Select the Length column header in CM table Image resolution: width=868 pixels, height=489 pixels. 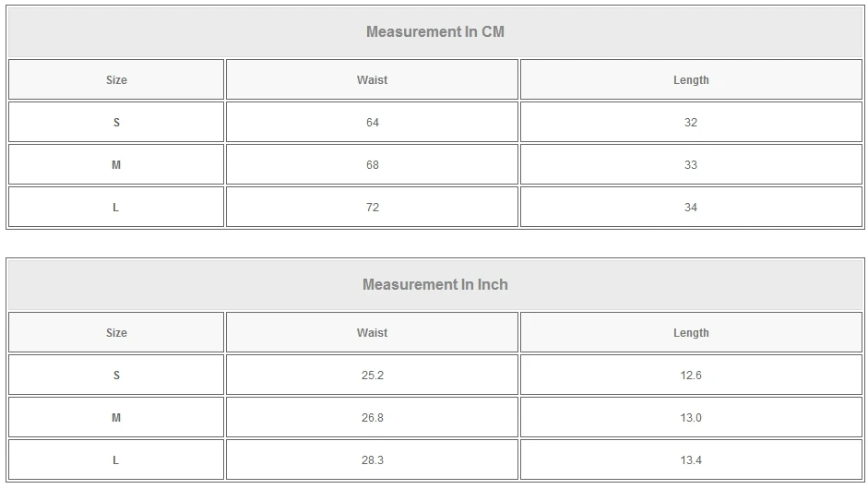691,80
